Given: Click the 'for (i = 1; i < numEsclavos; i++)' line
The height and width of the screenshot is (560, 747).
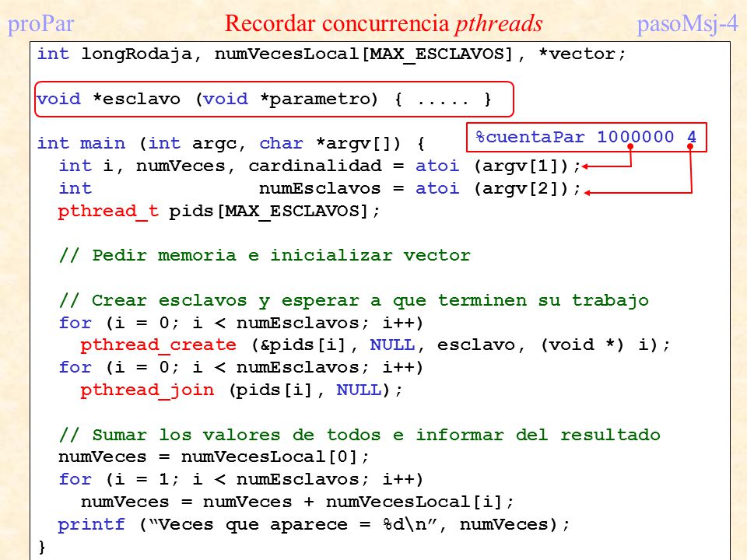Looking at the screenshot, I should (x=240, y=480).
